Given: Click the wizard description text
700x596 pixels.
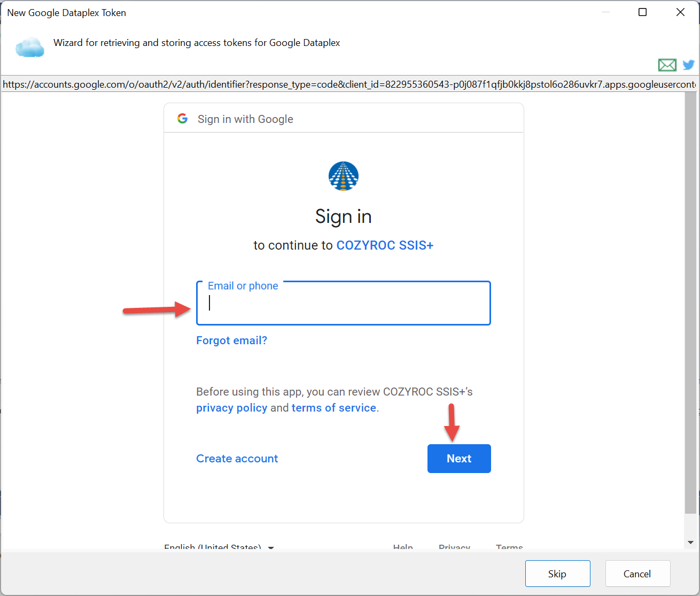Looking at the screenshot, I should click(197, 43).
